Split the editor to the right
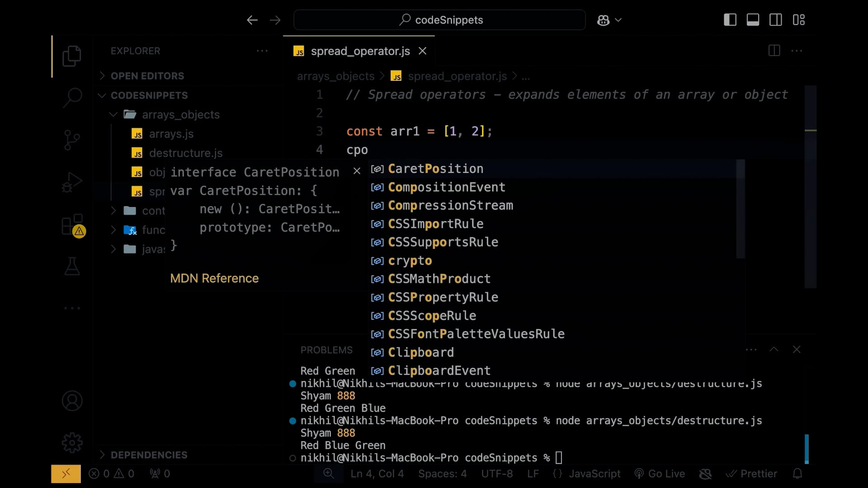The height and width of the screenshot is (488, 868). coord(774,51)
